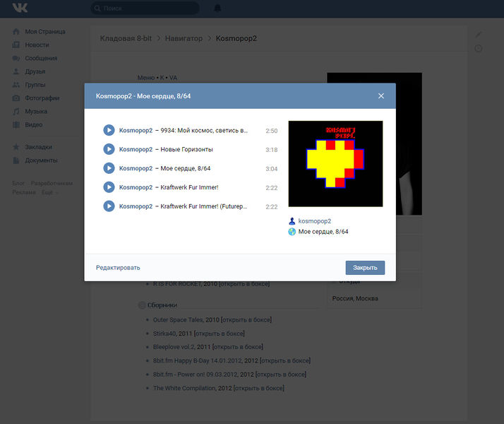The image size is (504, 424).
Task: Click the globe icon beside Мое сердце
Action: click(x=292, y=232)
